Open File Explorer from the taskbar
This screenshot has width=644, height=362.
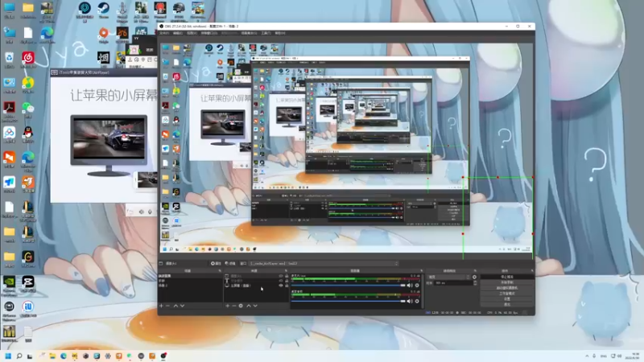52,356
